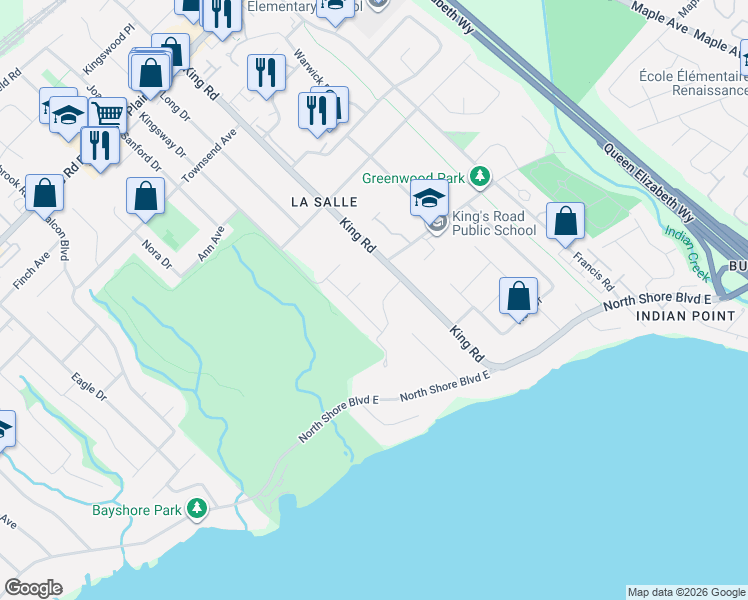
Task: Click the Sanford Dr street label
Action: click(141, 152)
